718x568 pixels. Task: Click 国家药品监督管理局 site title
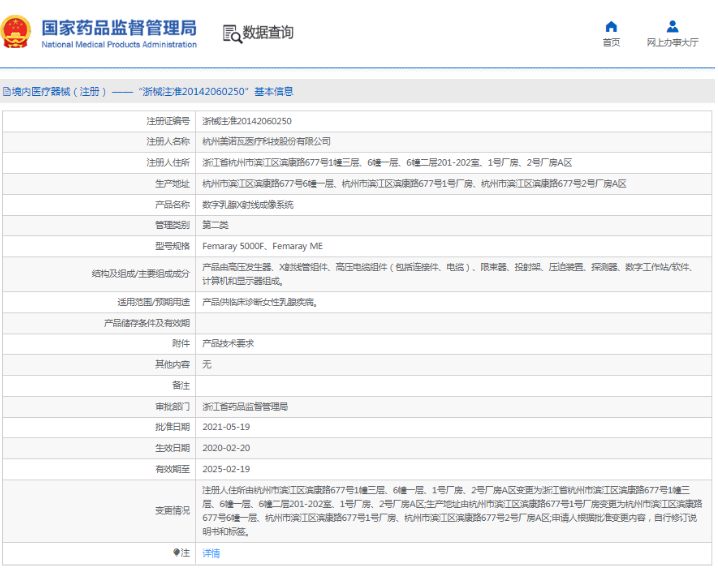(x=119, y=28)
